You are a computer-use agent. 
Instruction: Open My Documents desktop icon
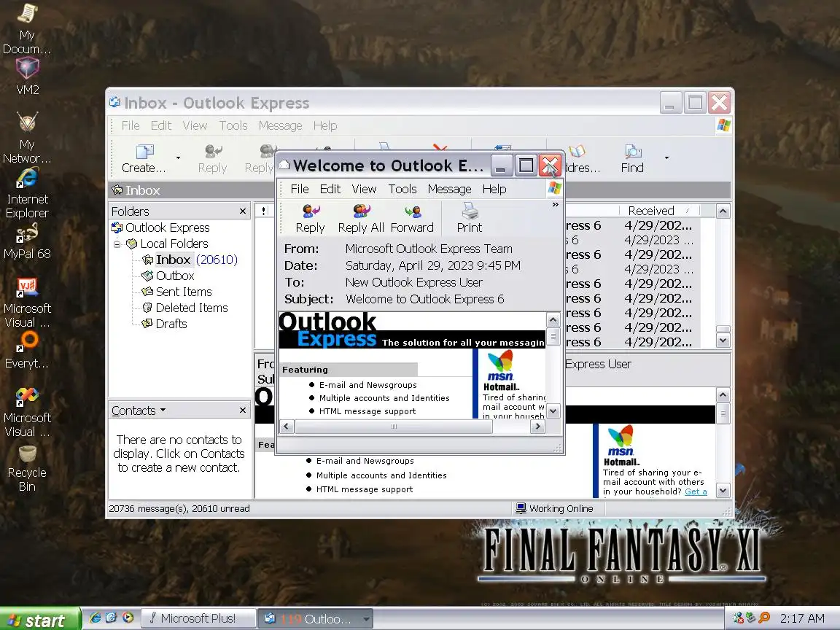click(x=27, y=28)
